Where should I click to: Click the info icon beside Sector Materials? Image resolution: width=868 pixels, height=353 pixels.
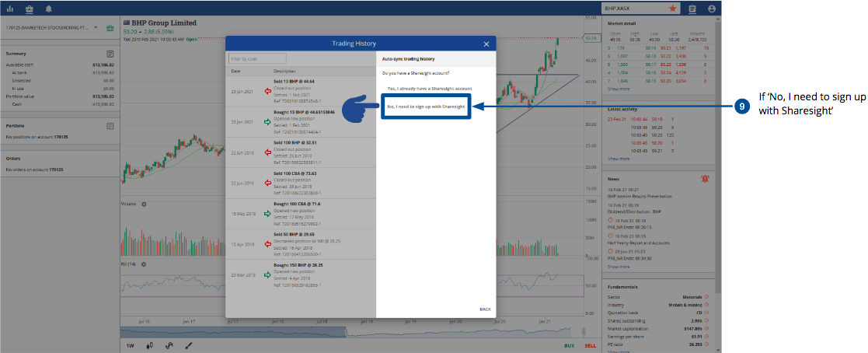707,296
